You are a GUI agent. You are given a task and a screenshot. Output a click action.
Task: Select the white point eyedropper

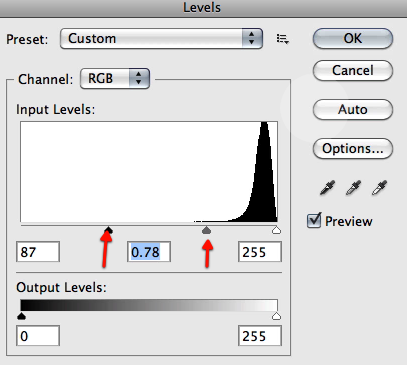(x=379, y=187)
